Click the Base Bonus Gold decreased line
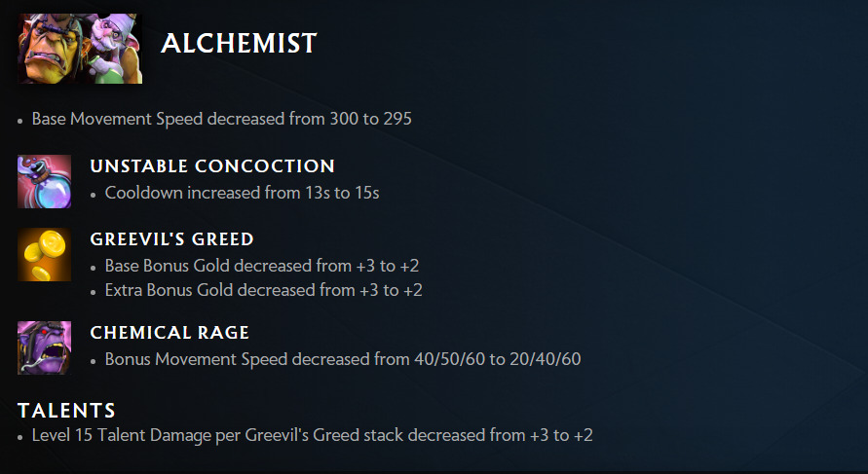Image resolution: width=868 pixels, height=474 pixels. 261,266
